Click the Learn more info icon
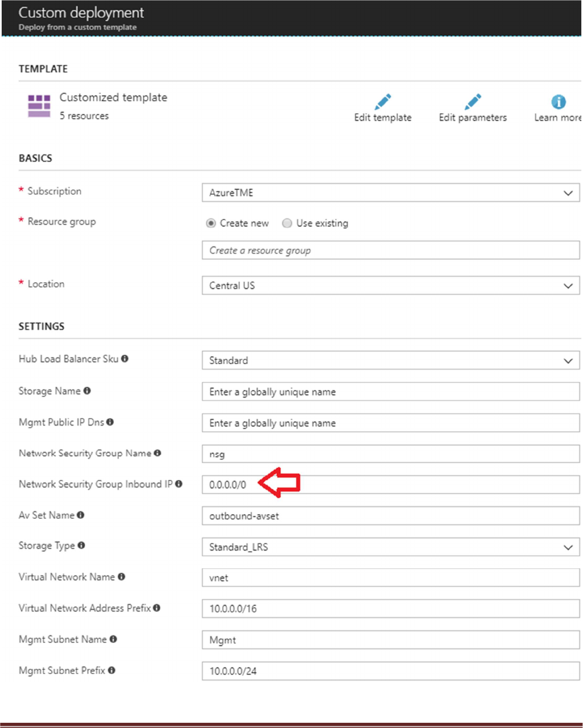 (558, 102)
